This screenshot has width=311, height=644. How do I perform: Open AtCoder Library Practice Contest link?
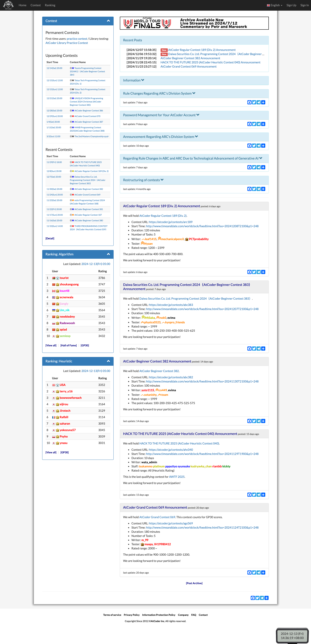point(67,43)
